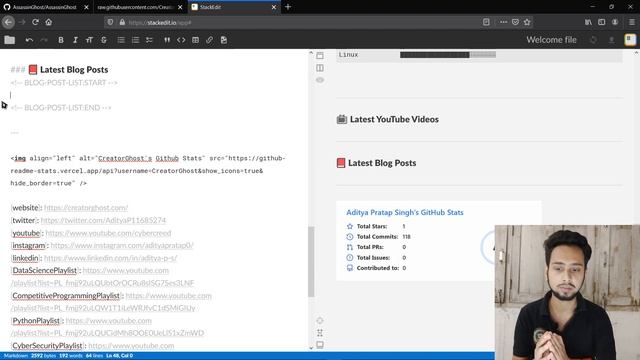The width and height of the screenshot is (640, 360).
Task: Click the 'Ln 48, Col 0' status bar text
Action: [119, 356]
